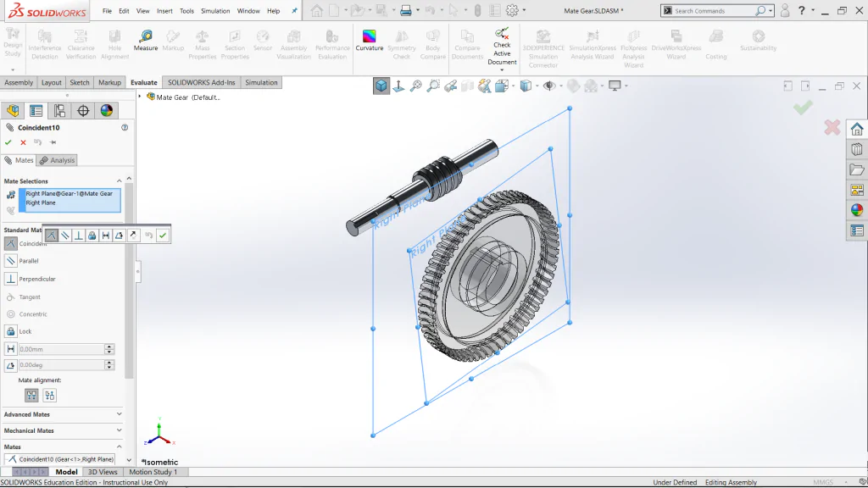This screenshot has height=488, width=868.
Task: Open the 3D Views tab
Action: pos(103,472)
